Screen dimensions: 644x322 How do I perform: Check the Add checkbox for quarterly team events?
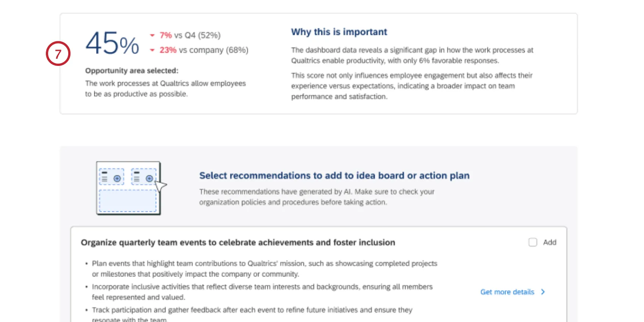coord(533,242)
